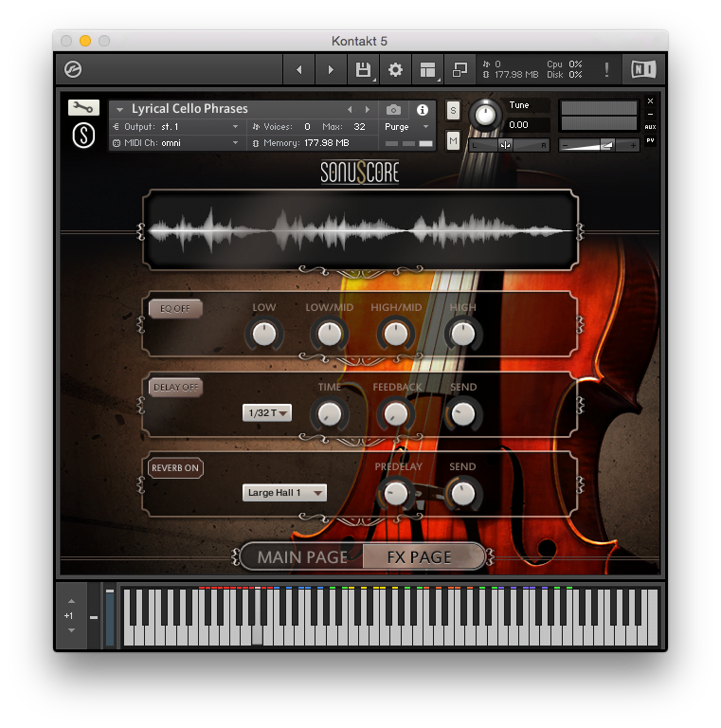Screen dimensions: 721x728
Task: Click the Kontakt logo icon
Action: 73,69
